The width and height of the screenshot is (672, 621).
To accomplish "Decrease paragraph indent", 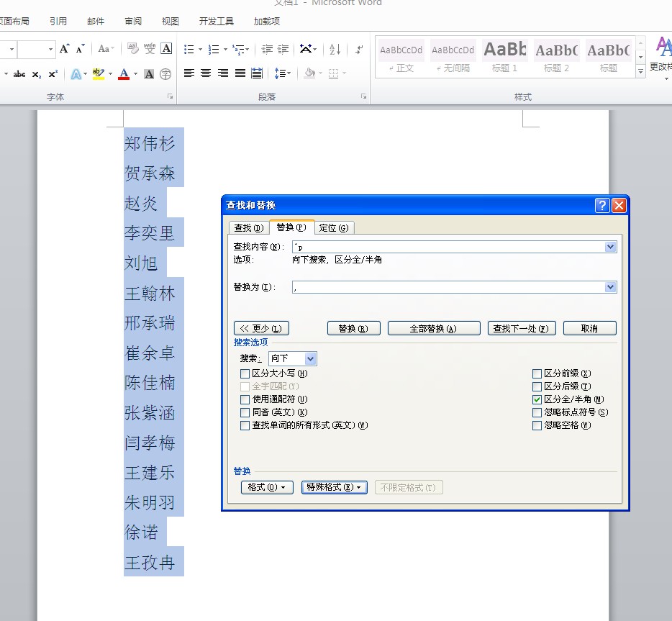I will (267, 49).
